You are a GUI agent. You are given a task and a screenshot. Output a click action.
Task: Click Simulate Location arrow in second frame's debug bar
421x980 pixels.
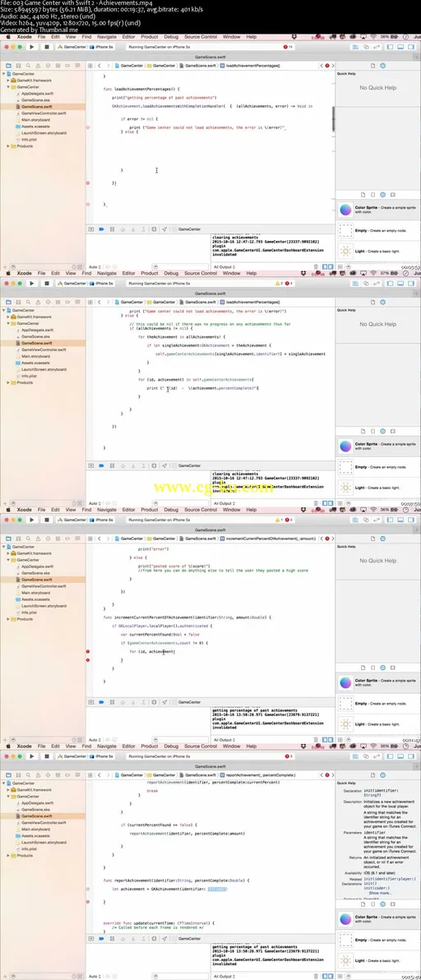pyautogui.click(x=164, y=465)
